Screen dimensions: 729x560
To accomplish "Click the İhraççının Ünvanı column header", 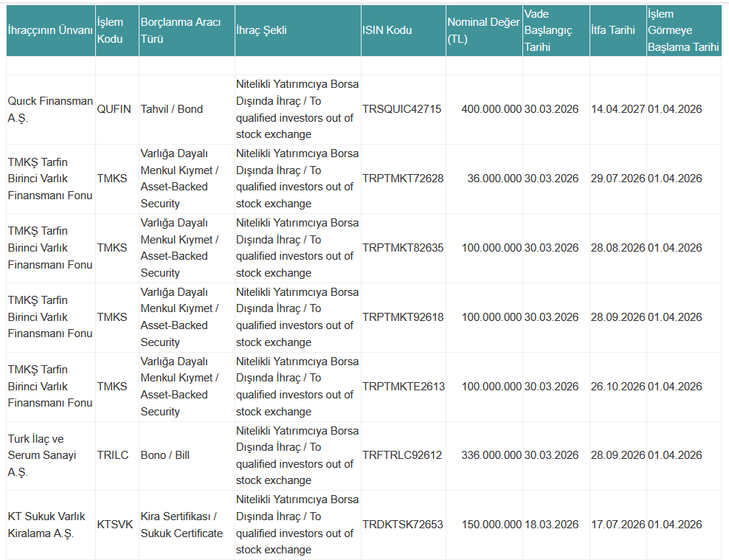I will click(x=50, y=30).
